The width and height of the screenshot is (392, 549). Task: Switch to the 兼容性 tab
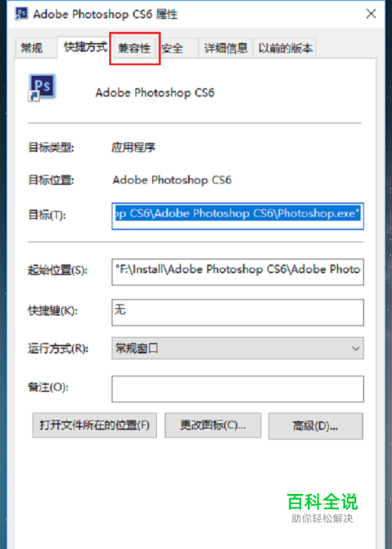[x=134, y=49]
